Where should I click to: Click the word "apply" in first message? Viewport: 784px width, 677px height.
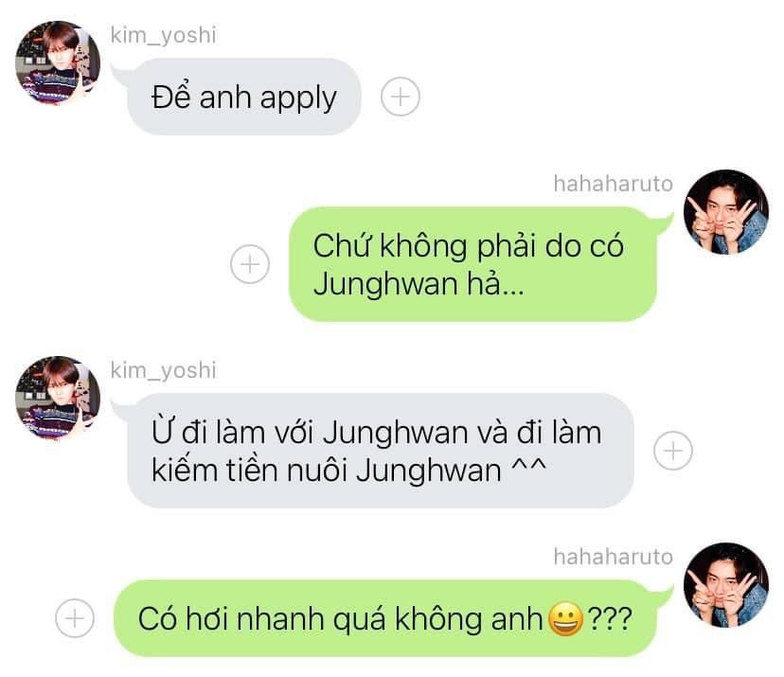coord(298,98)
